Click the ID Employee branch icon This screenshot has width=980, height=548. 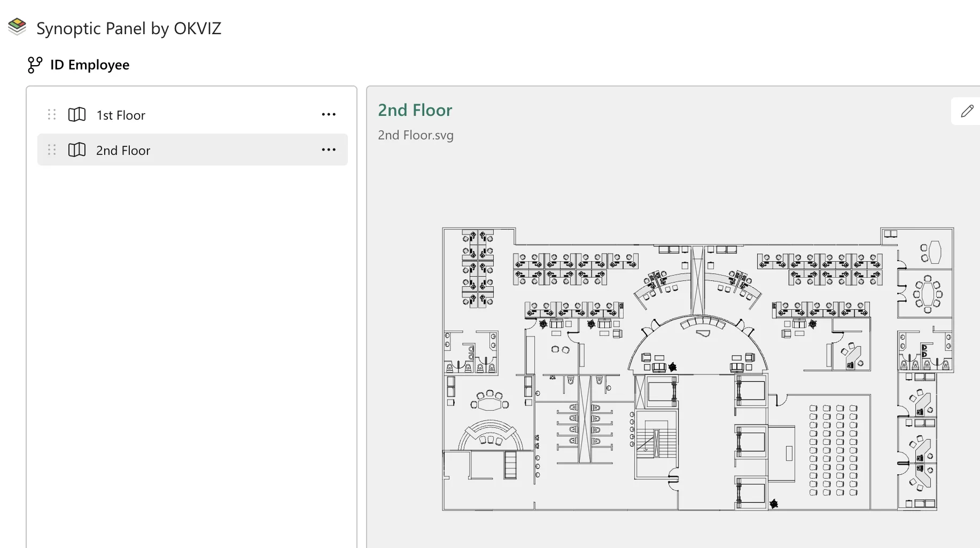(x=35, y=65)
